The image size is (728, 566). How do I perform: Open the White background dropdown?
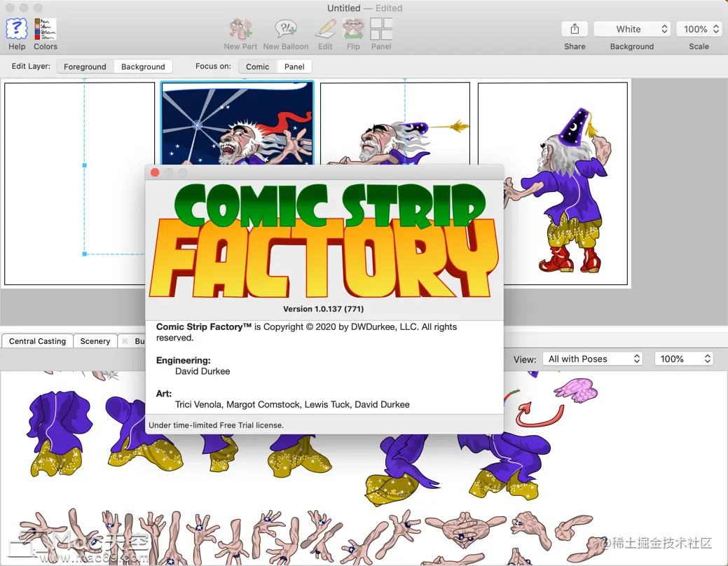point(632,29)
